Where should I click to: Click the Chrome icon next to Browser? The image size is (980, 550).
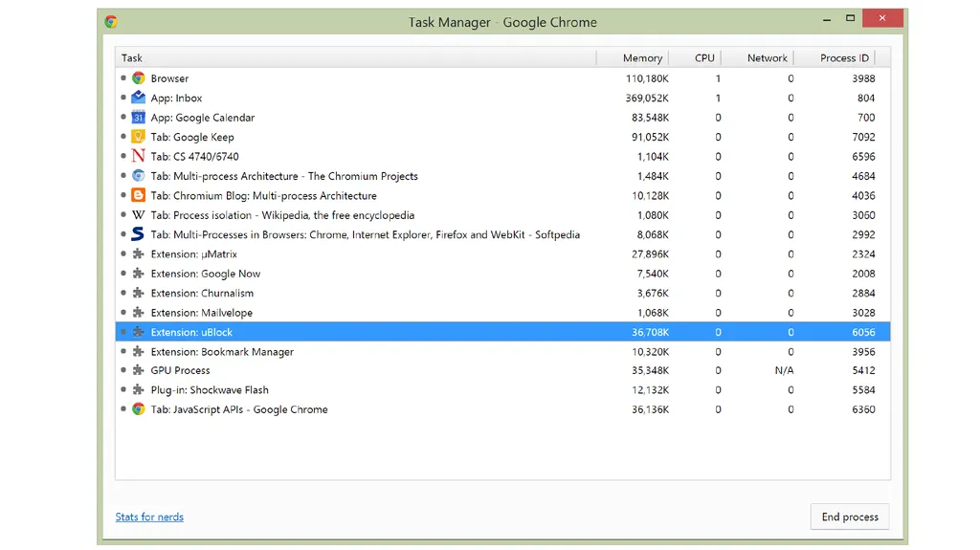coord(138,78)
